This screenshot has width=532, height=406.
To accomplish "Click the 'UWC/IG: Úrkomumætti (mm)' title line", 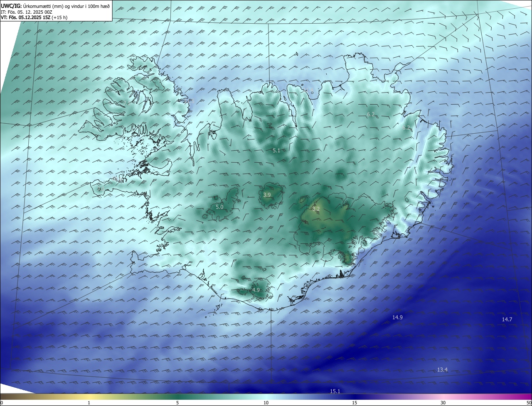I will click(x=55, y=6).
